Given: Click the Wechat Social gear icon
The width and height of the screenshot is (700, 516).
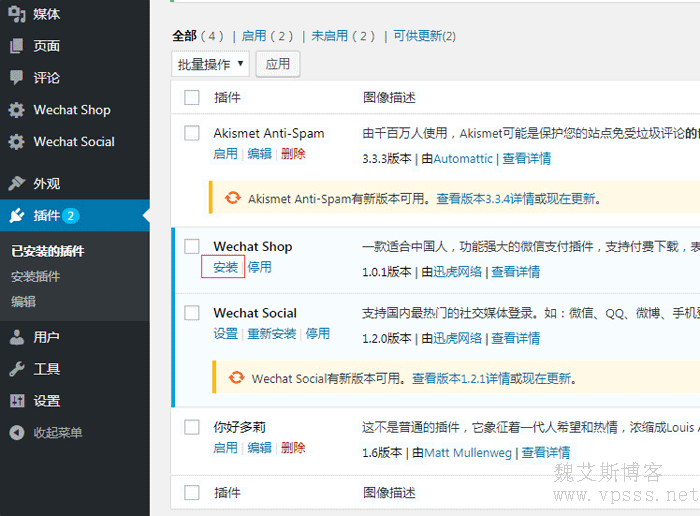Looking at the screenshot, I should (16, 142).
